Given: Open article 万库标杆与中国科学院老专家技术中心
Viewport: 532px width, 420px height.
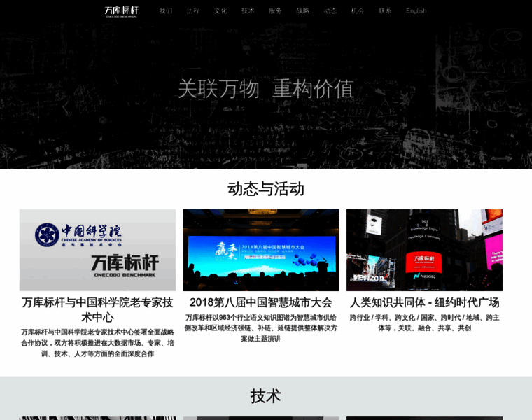Looking at the screenshot, I should click(98, 309).
